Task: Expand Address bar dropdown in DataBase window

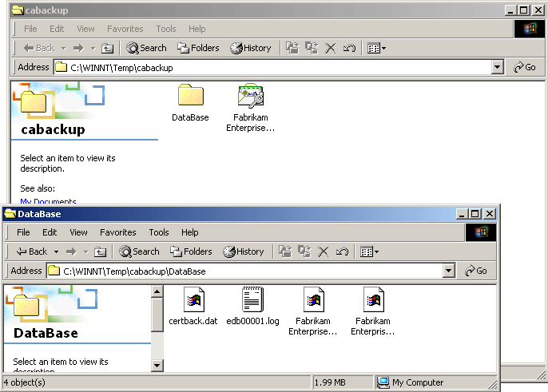Action: [x=449, y=271]
